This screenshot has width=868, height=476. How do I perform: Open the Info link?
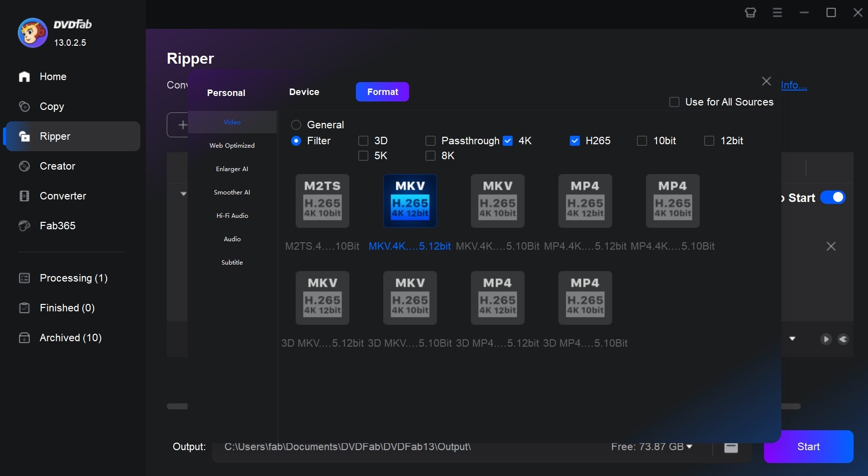point(793,85)
